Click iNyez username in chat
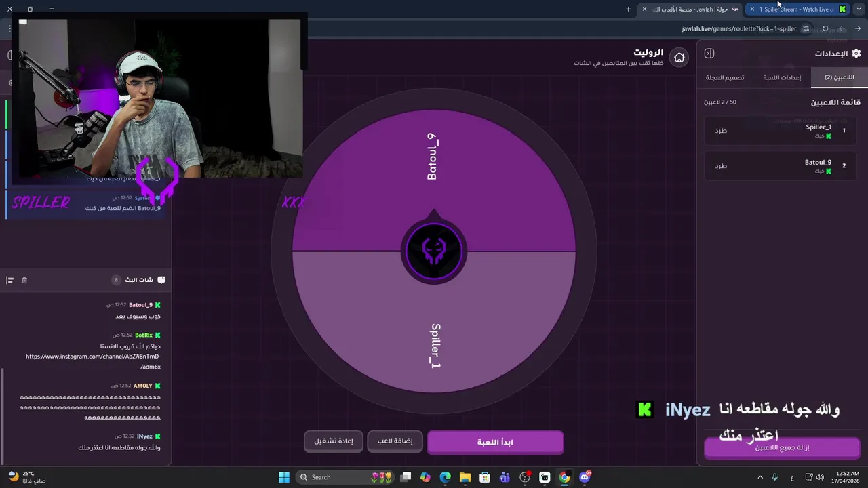This screenshot has height=488, width=868. click(x=144, y=436)
